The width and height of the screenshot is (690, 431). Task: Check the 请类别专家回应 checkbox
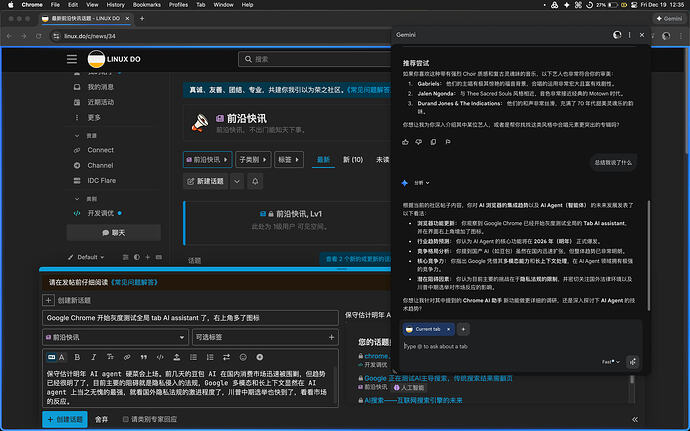125,420
